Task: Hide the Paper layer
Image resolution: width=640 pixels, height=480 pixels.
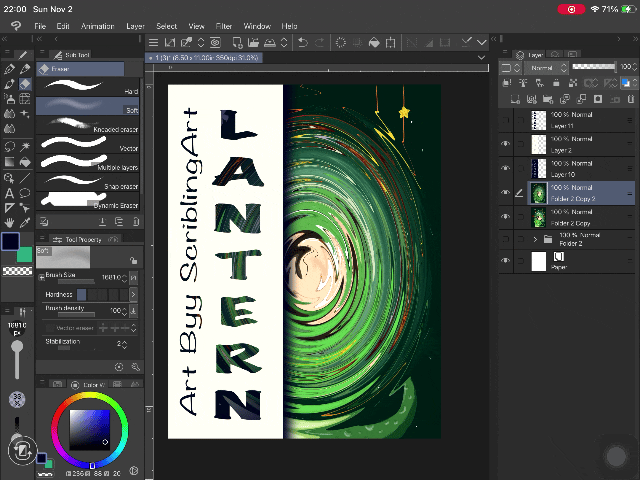Action: (506, 261)
